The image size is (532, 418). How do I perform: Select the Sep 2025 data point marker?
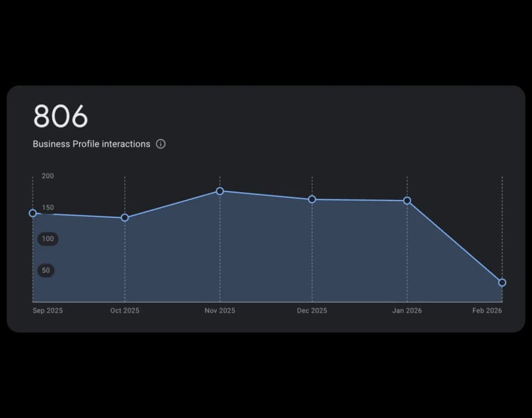pyautogui.click(x=32, y=212)
